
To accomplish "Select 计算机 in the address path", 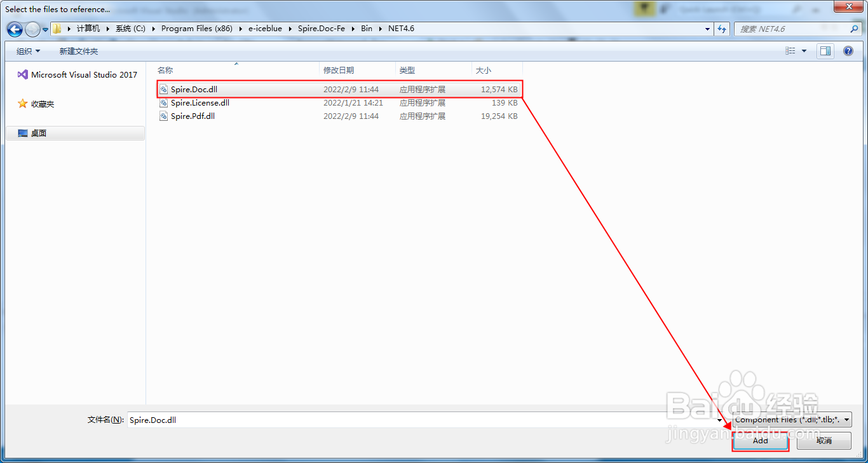I will point(88,29).
